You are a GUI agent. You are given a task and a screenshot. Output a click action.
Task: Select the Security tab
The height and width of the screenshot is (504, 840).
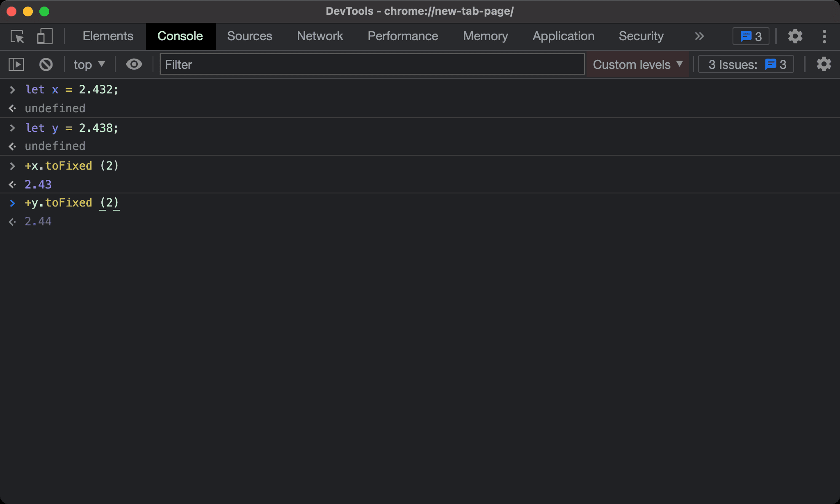click(x=641, y=36)
